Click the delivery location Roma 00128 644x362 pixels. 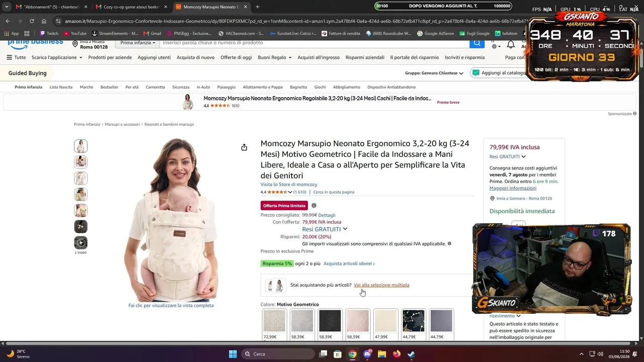point(90,45)
